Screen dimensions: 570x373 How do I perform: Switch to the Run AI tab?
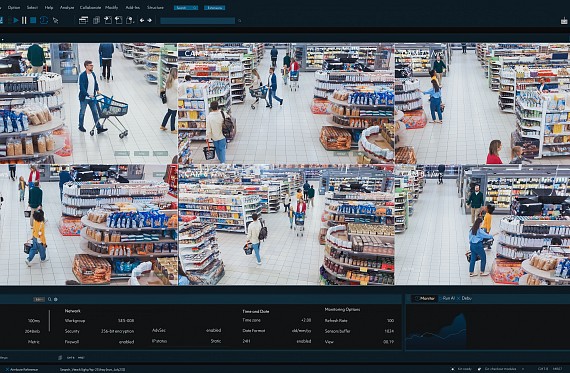449,298
